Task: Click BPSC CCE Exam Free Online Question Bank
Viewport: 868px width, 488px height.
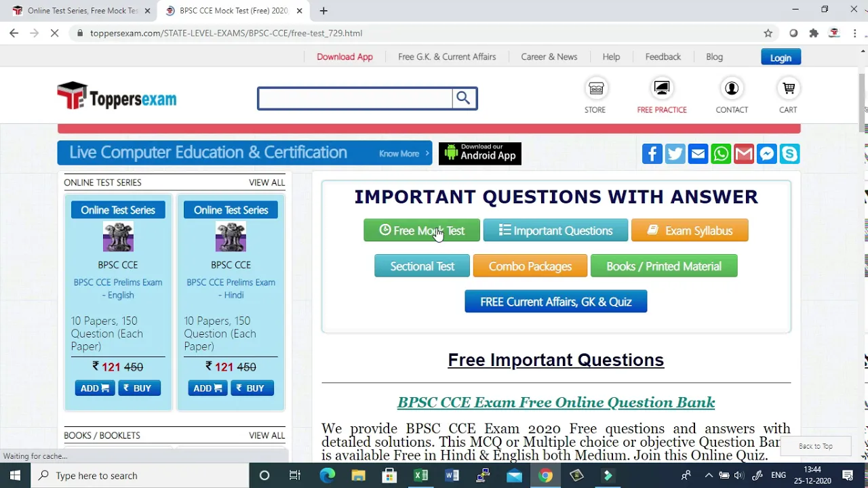Action: (556, 403)
